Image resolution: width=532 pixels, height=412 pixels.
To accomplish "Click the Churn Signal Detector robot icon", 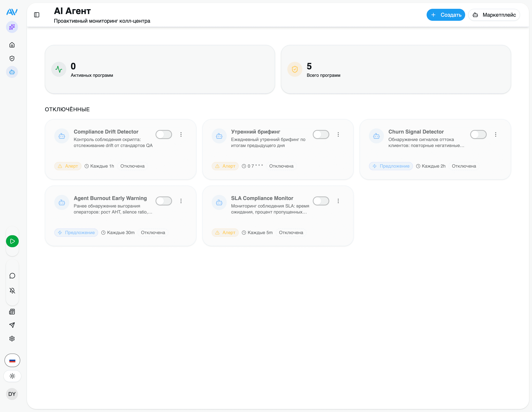I will [x=377, y=136].
